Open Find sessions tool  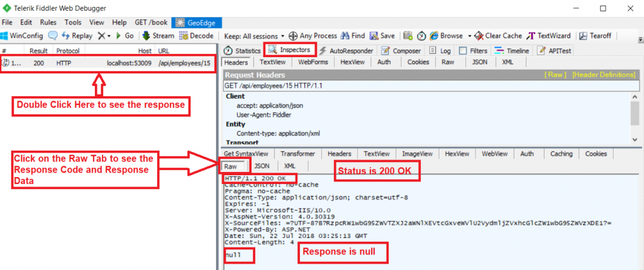point(353,36)
